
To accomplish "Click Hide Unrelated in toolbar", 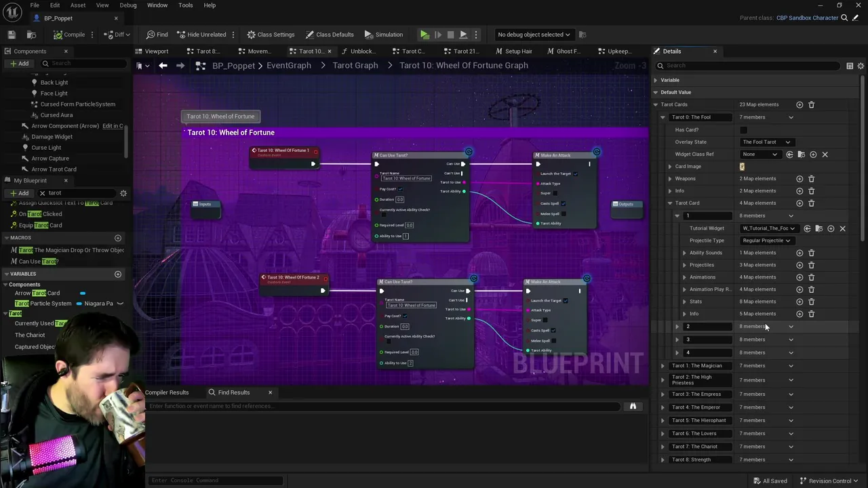I will pos(201,35).
